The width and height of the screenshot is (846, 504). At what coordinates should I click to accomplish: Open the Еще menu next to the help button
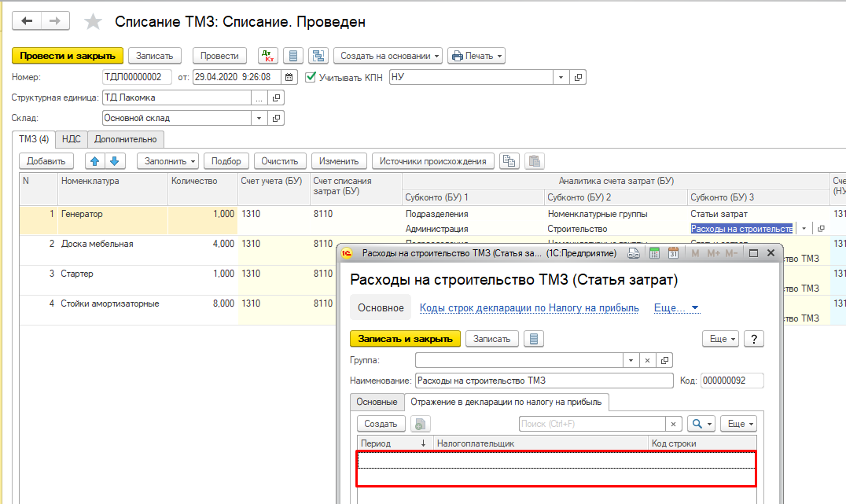click(720, 339)
